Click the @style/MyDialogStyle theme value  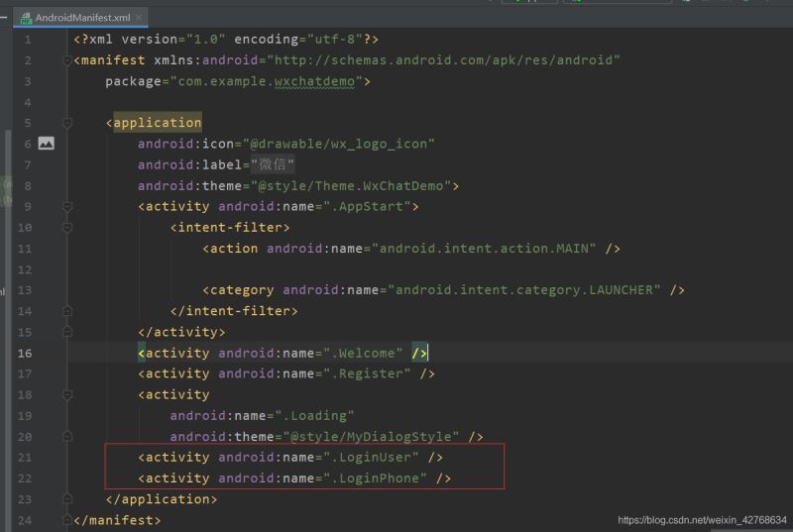(x=371, y=437)
